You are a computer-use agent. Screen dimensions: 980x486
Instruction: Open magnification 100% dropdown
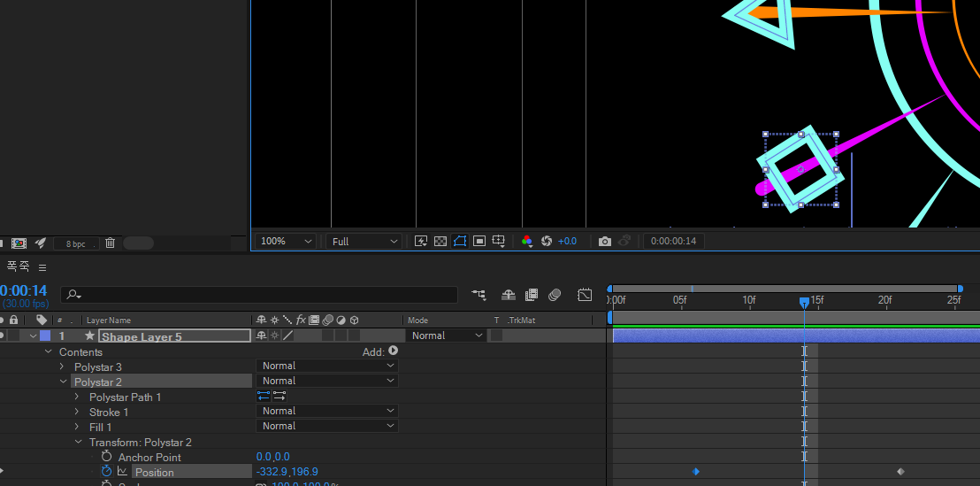[x=286, y=242]
